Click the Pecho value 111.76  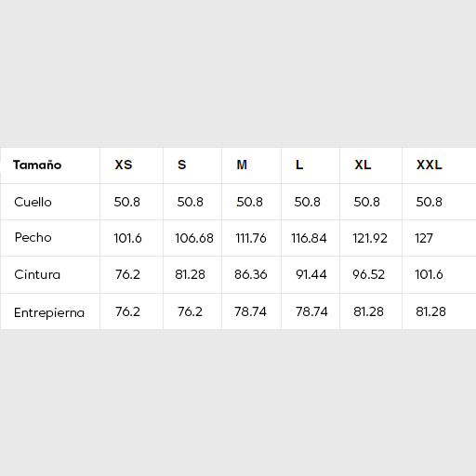click(x=251, y=238)
